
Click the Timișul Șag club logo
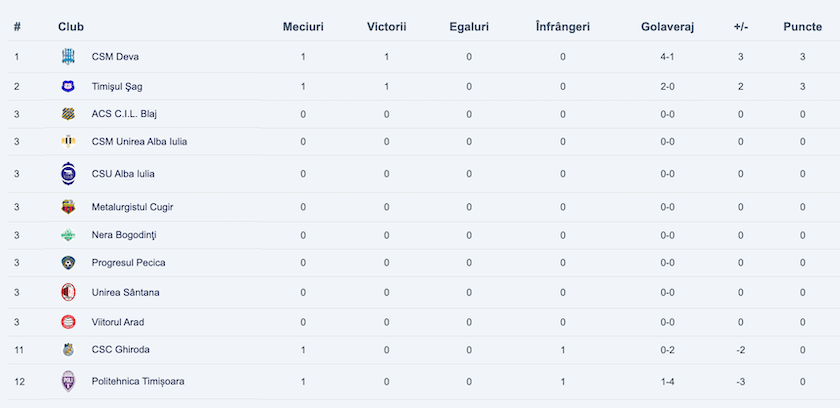pos(68,86)
